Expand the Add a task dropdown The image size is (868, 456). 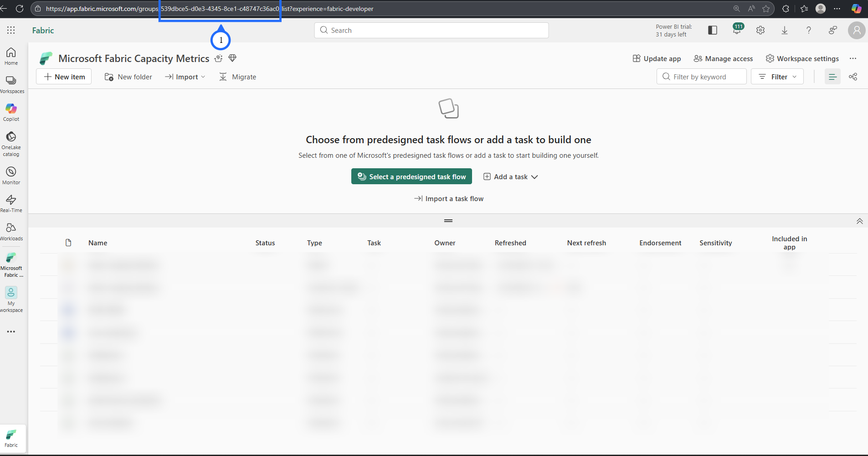coord(511,177)
